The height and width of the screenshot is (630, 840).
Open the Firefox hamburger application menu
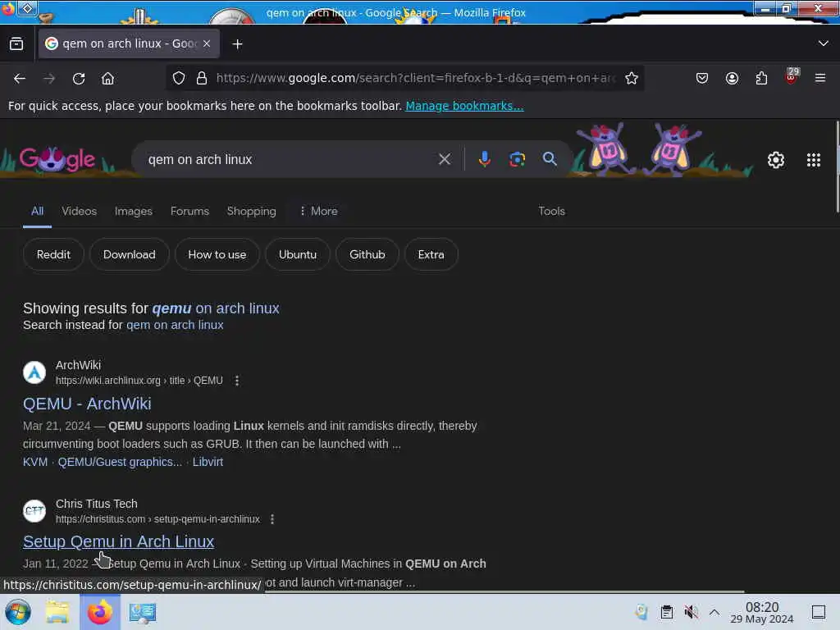[x=820, y=78]
